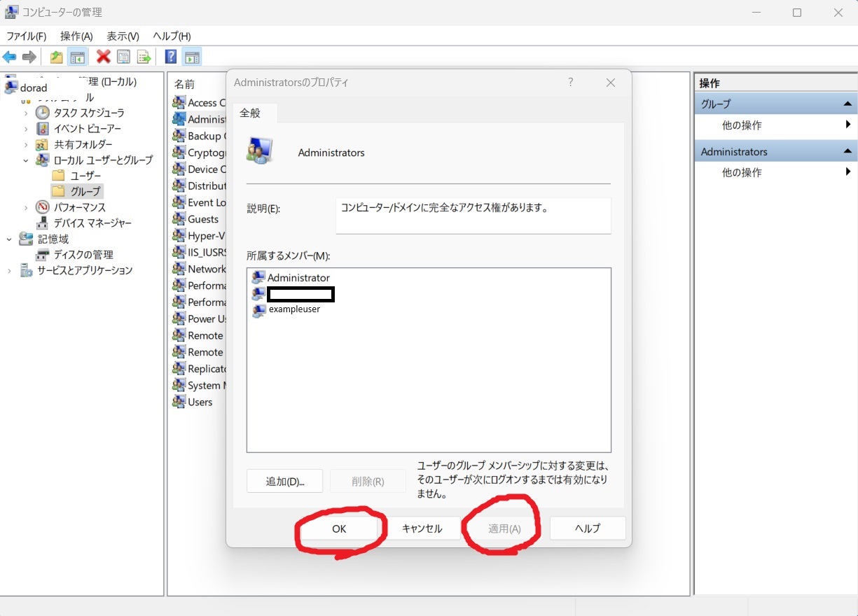Collapse the ローカル ユーザーとグループ node
This screenshot has height=616, width=858.
tap(26, 160)
